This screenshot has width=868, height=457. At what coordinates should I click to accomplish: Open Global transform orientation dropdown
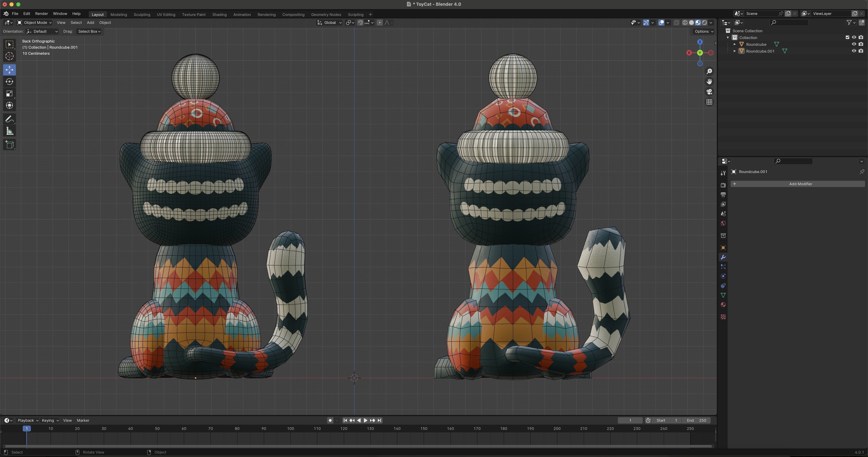click(x=329, y=23)
